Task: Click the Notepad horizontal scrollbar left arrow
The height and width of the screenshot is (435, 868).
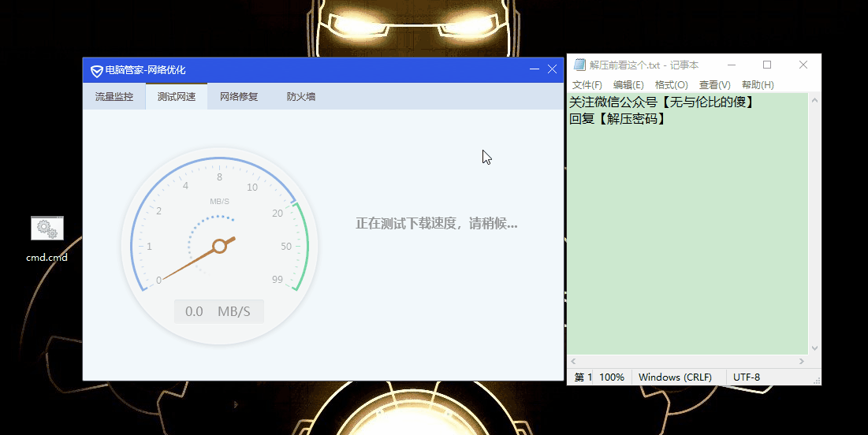Action: pos(573,361)
